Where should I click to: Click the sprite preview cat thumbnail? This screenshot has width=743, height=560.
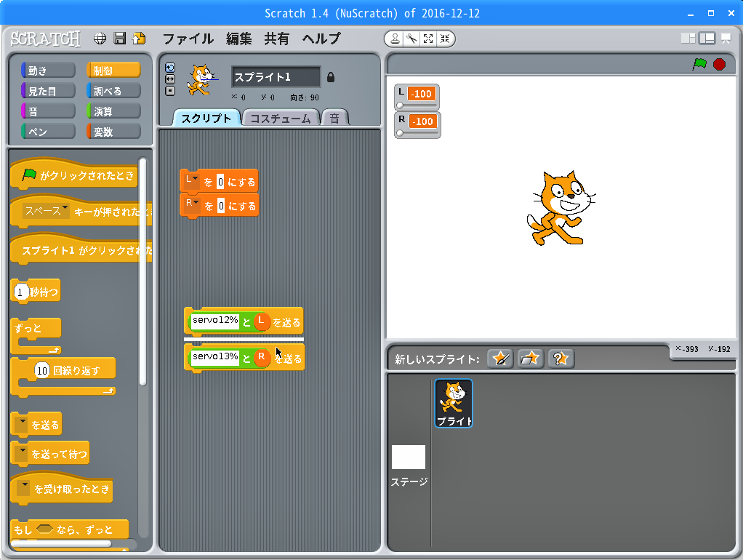click(201, 79)
